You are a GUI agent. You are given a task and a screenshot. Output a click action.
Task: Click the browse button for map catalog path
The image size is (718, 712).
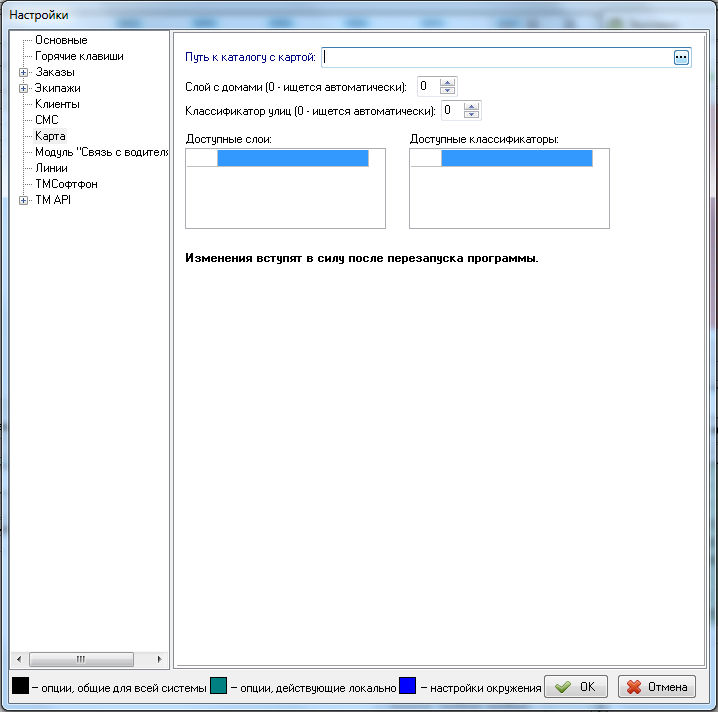click(681, 58)
